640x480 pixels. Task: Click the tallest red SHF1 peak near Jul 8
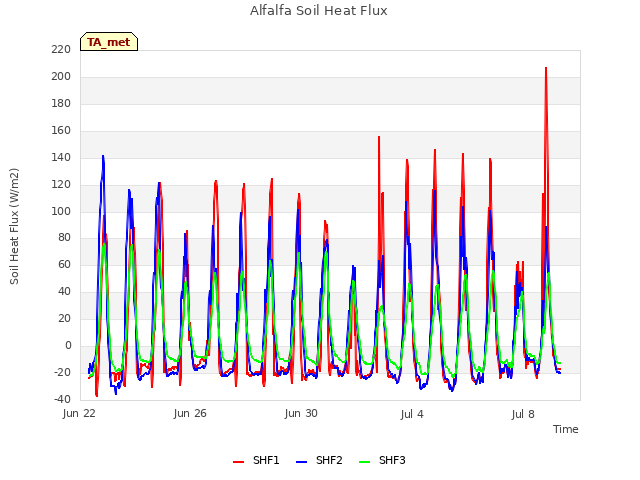click(546, 68)
